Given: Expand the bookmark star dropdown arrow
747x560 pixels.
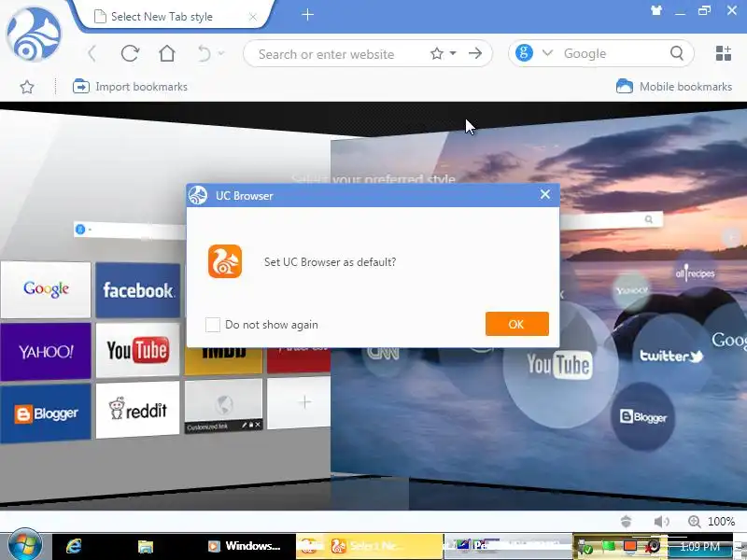Looking at the screenshot, I should point(453,53).
